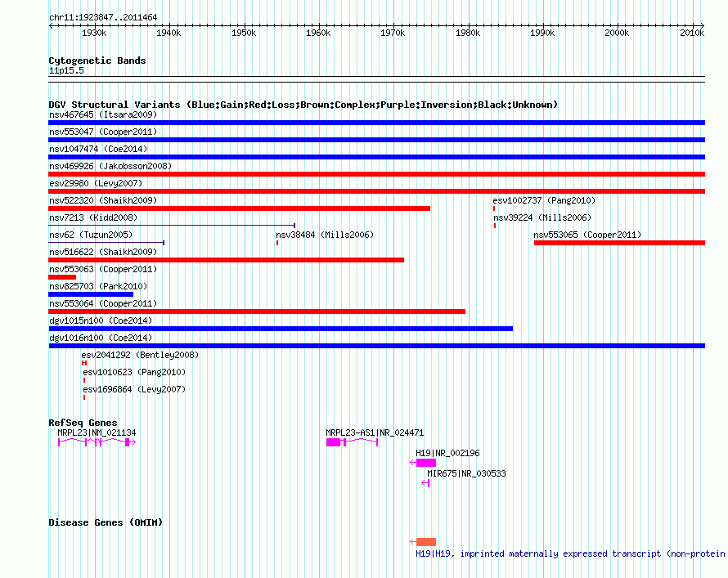Click the 'esv1696864 (Levy2007)' label

[134, 389]
